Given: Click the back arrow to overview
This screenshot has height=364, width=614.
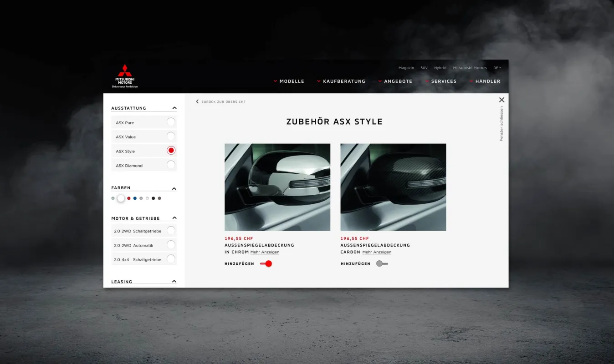Looking at the screenshot, I should [x=197, y=101].
